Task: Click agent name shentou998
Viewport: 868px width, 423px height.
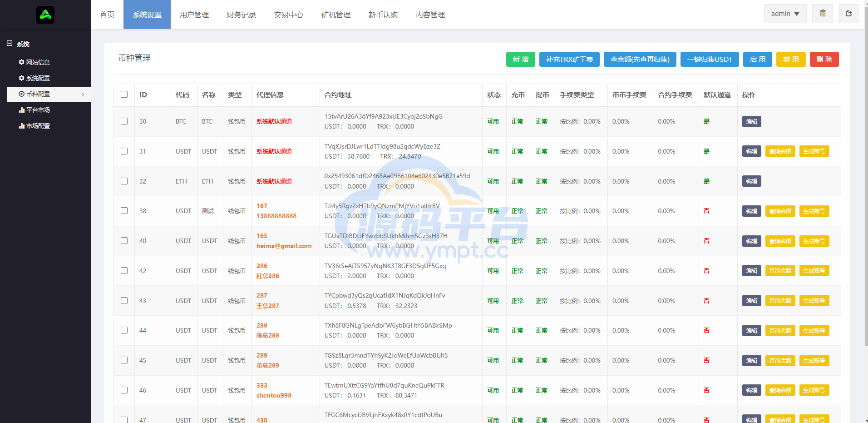Action: click(x=274, y=395)
